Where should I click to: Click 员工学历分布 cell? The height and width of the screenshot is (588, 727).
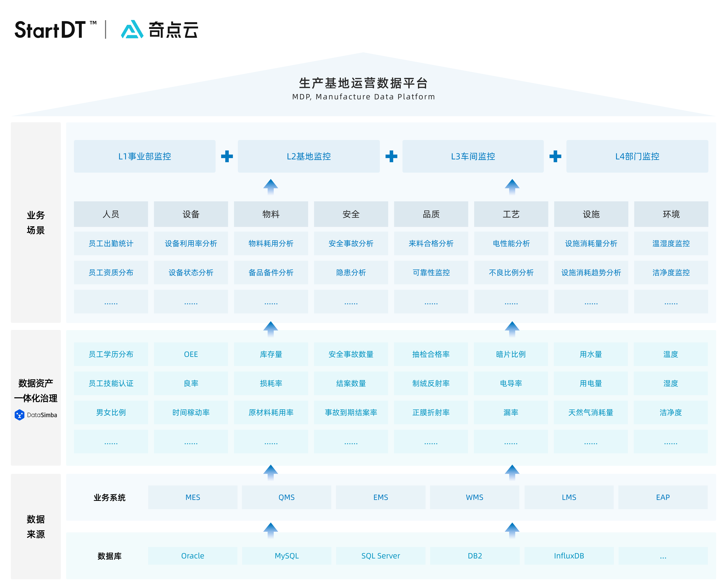(x=111, y=354)
